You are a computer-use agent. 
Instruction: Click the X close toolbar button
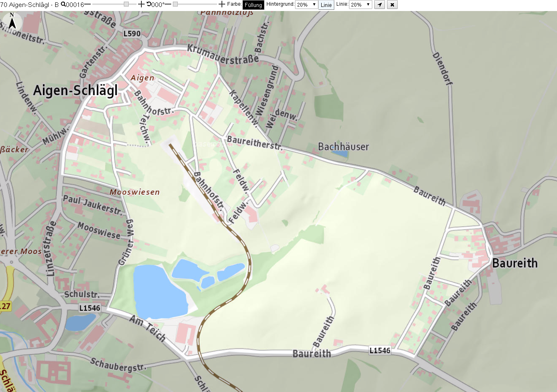392,4
